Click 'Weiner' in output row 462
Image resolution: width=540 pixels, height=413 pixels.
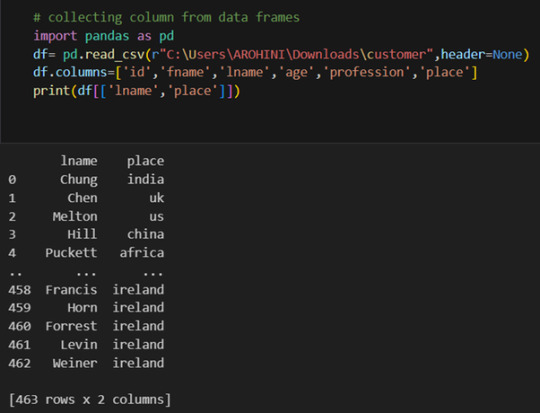click(75, 363)
